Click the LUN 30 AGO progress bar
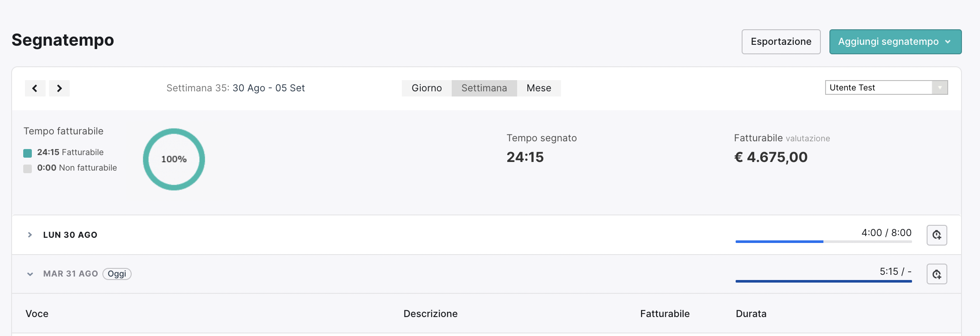 point(823,242)
